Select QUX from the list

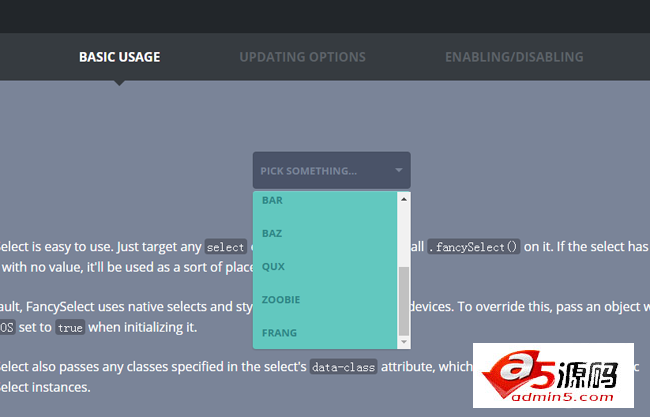(x=325, y=267)
